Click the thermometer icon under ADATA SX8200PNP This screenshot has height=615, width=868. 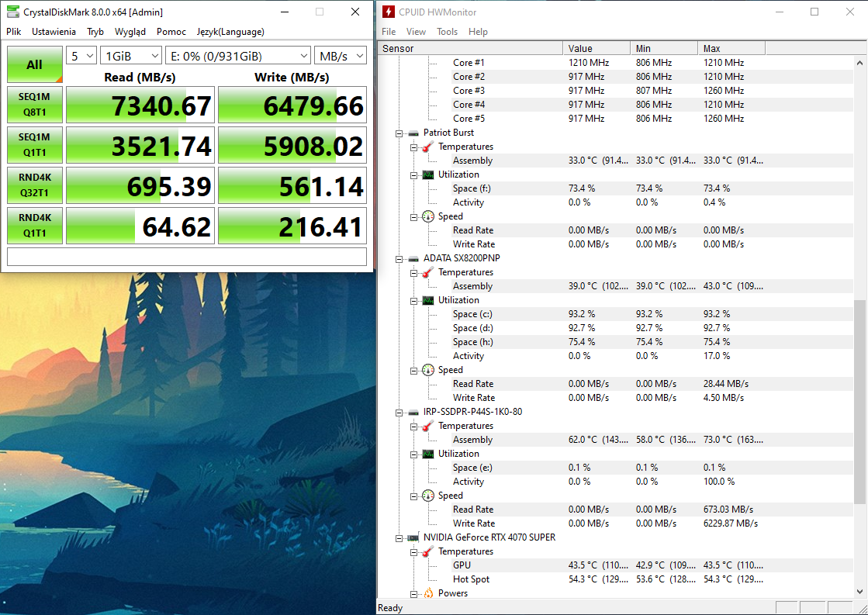tap(428, 272)
